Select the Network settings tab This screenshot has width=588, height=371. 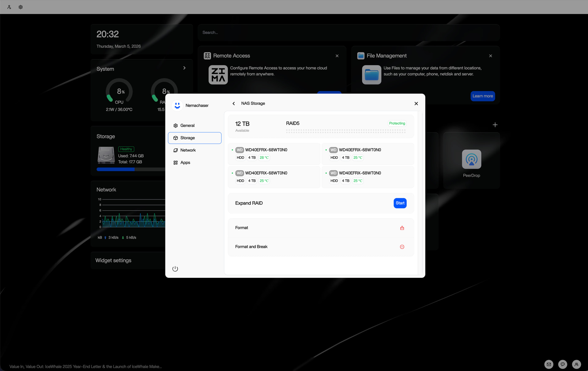coord(188,150)
